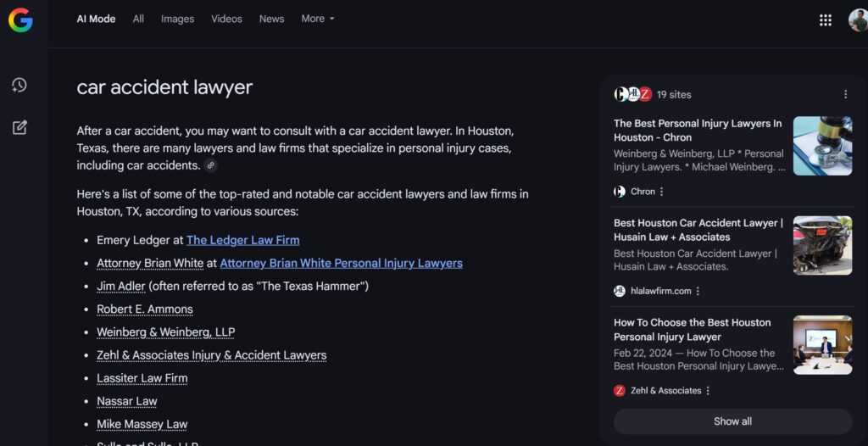Click Mike Massey Law
Screen dimensions: 868x446
pos(142,425)
